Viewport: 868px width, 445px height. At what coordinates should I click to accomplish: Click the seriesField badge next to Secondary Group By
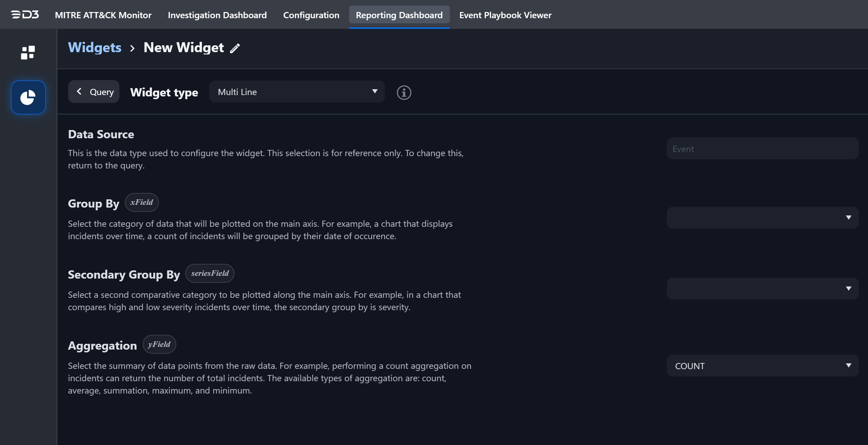coord(209,273)
